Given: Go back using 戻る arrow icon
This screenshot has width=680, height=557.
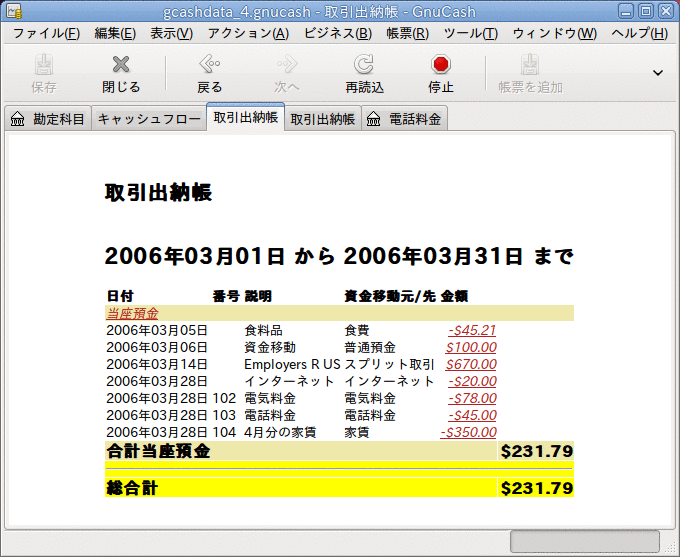Looking at the screenshot, I should 209,64.
